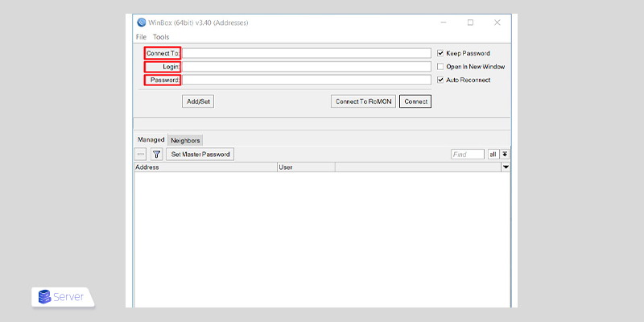Open the column chooser dropdown arrow
644x322 pixels.
pyautogui.click(x=506, y=167)
